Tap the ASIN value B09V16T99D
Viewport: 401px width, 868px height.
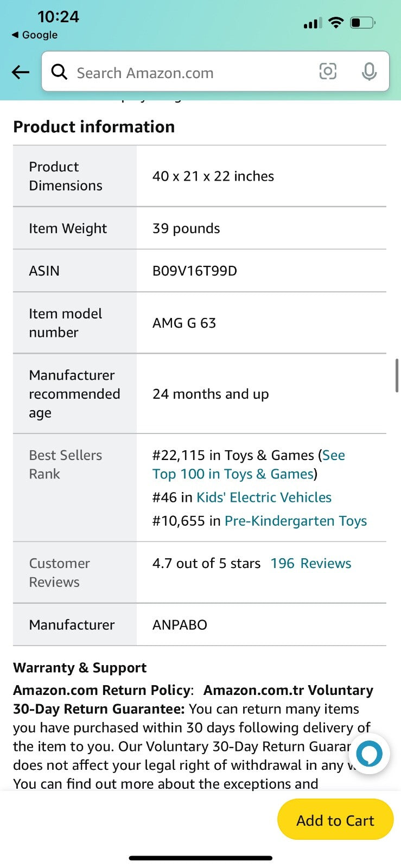pyautogui.click(x=195, y=271)
